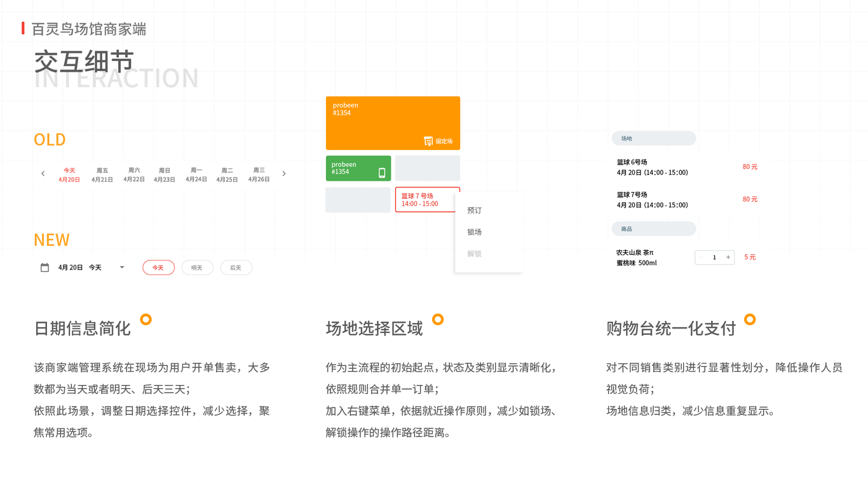Click the 4月20日 今天 date text
Screen dimensions: 868x488
pos(80,268)
